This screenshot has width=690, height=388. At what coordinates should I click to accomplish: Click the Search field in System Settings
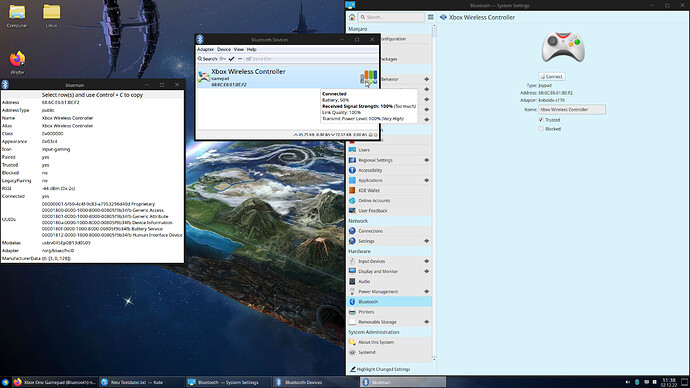(391, 17)
